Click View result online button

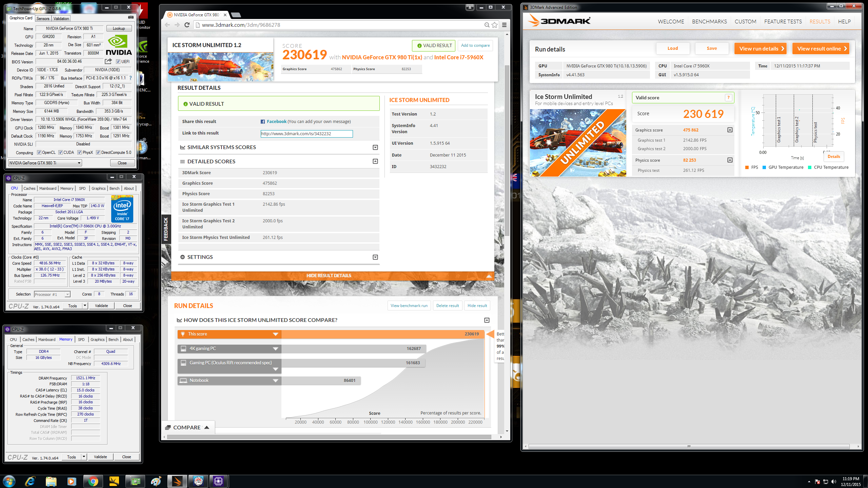pyautogui.click(x=821, y=48)
